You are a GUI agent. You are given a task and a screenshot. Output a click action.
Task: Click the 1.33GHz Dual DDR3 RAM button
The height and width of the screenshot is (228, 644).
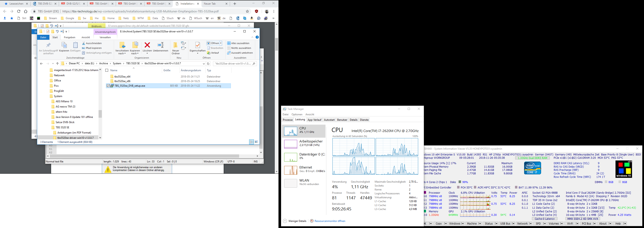pos(533,158)
